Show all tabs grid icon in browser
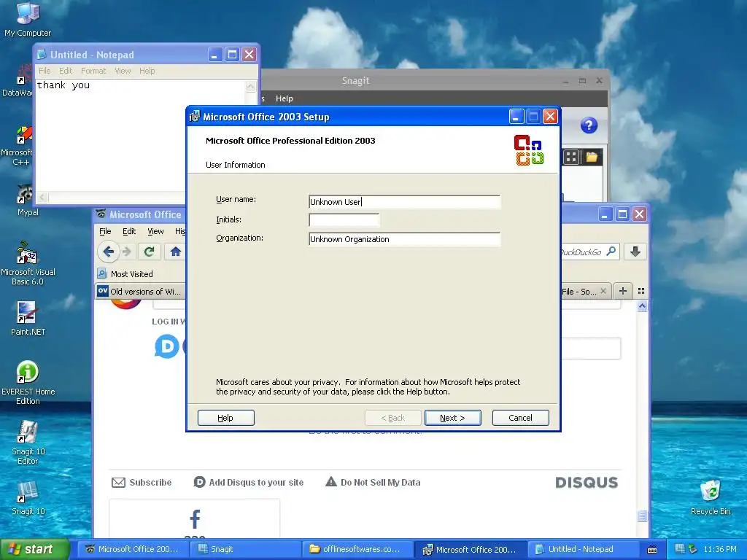 (x=641, y=291)
